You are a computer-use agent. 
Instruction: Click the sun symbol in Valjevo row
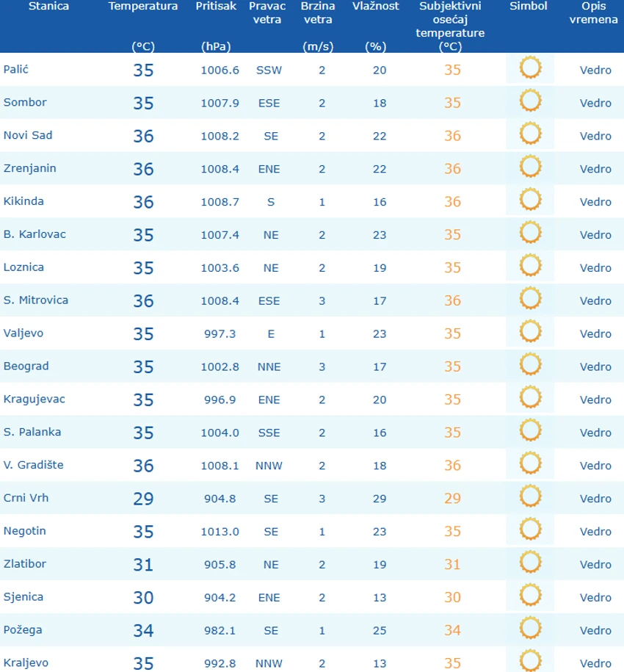[x=530, y=332]
